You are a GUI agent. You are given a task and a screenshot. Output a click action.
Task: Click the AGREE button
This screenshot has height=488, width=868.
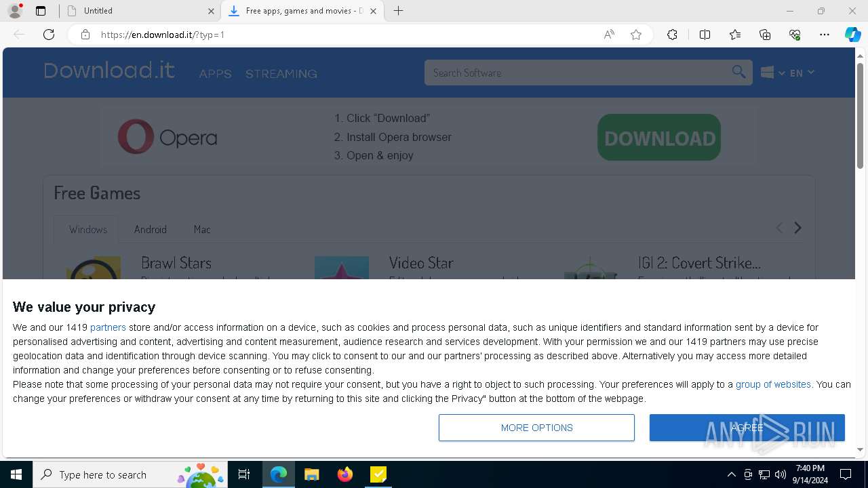[x=747, y=428]
